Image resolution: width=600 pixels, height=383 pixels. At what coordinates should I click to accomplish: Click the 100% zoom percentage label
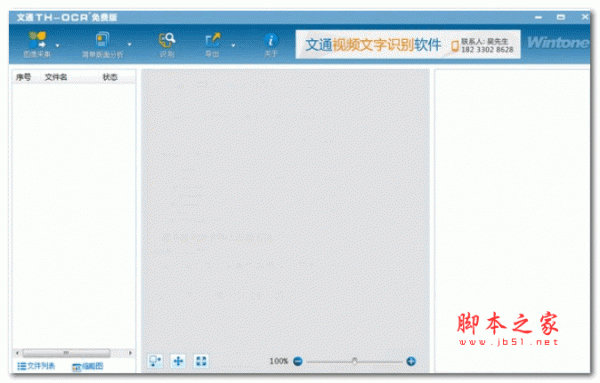click(279, 361)
